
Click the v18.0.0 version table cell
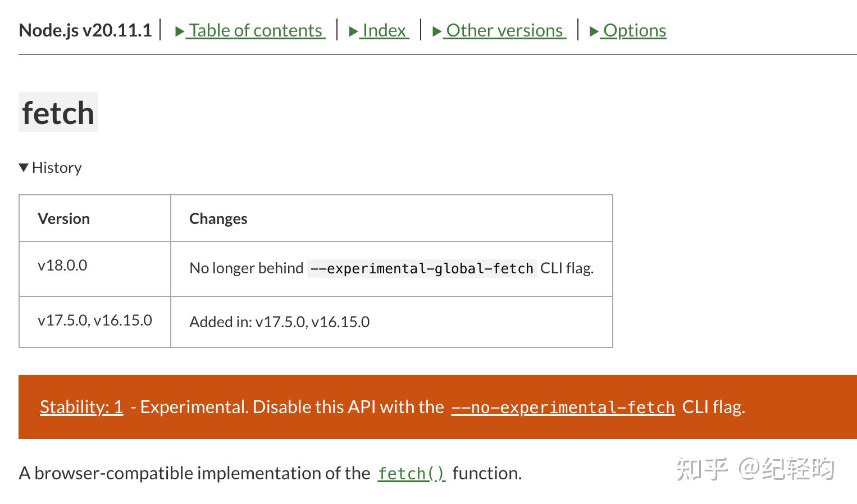click(x=62, y=265)
